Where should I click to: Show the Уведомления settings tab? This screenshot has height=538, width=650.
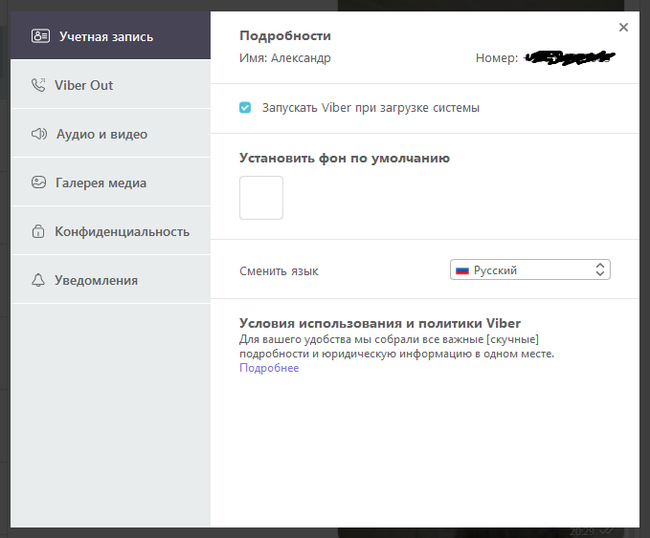[96, 281]
